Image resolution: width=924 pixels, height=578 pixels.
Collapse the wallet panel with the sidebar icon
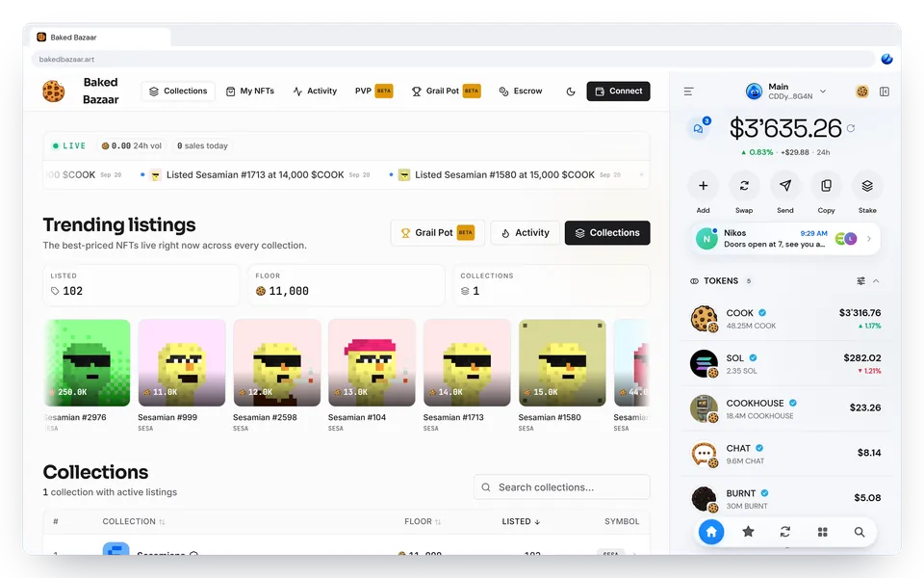[884, 92]
